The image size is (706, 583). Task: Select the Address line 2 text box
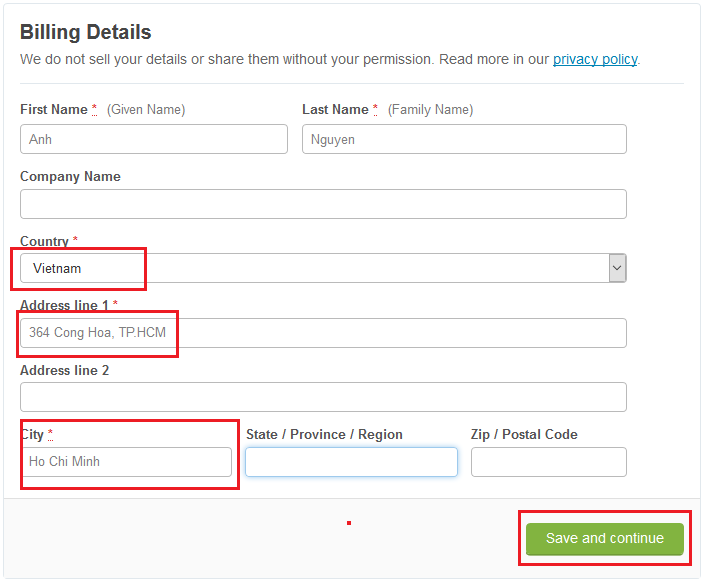[323, 397]
